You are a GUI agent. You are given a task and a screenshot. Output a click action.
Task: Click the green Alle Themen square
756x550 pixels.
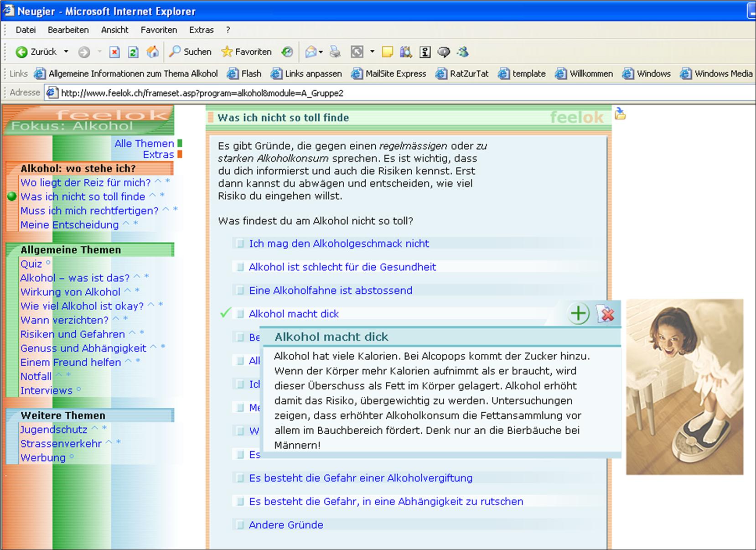(x=180, y=143)
